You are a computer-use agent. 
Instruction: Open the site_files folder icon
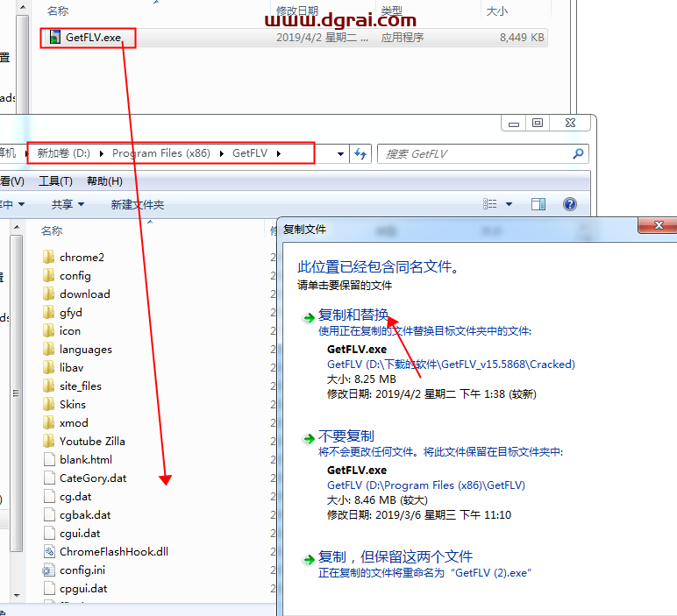click(x=49, y=386)
